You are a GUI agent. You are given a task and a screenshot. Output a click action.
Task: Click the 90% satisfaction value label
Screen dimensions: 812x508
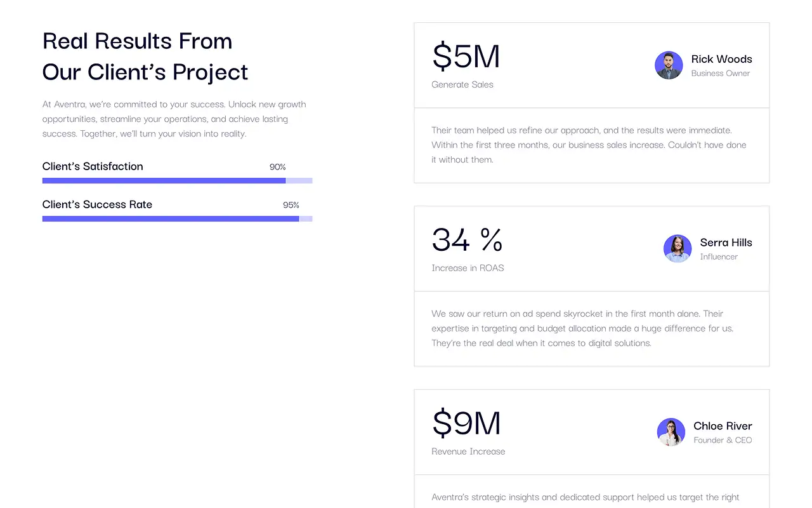pos(277,167)
